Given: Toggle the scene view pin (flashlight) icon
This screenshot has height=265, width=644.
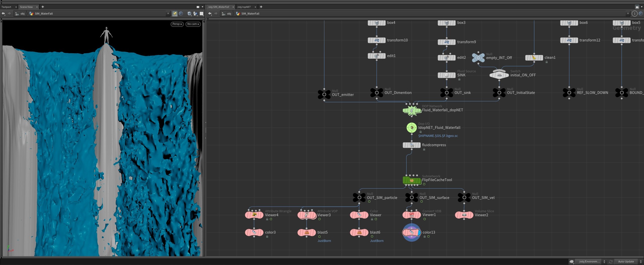Looking at the screenshot, I should click(x=175, y=14).
